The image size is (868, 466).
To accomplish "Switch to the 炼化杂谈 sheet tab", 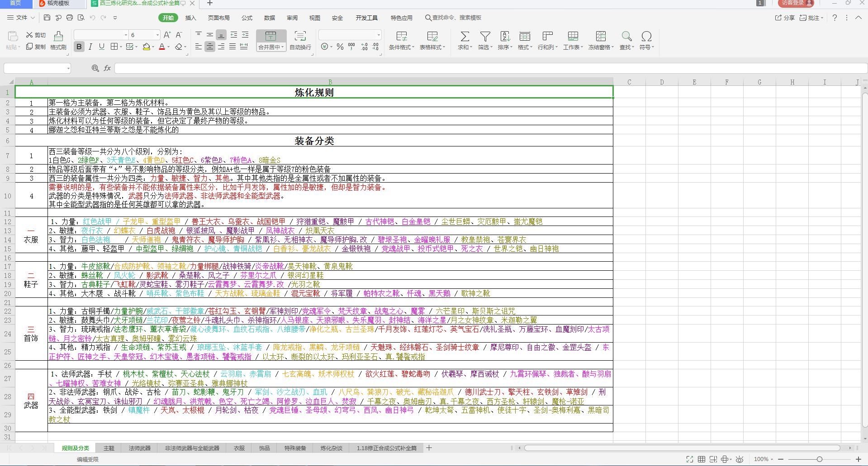I will pyautogui.click(x=332, y=448).
